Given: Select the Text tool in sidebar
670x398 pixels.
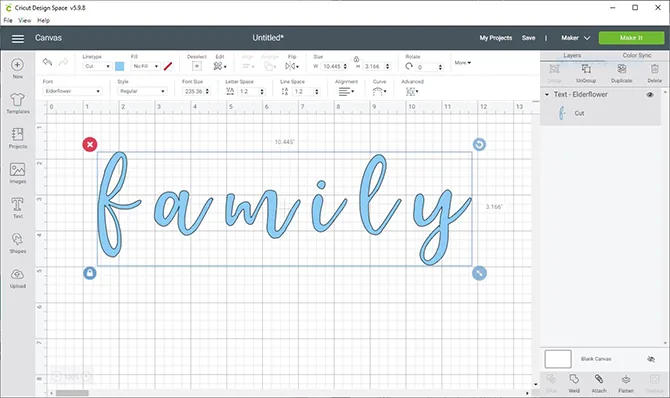Looking at the screenshot, I should point(18,204).
